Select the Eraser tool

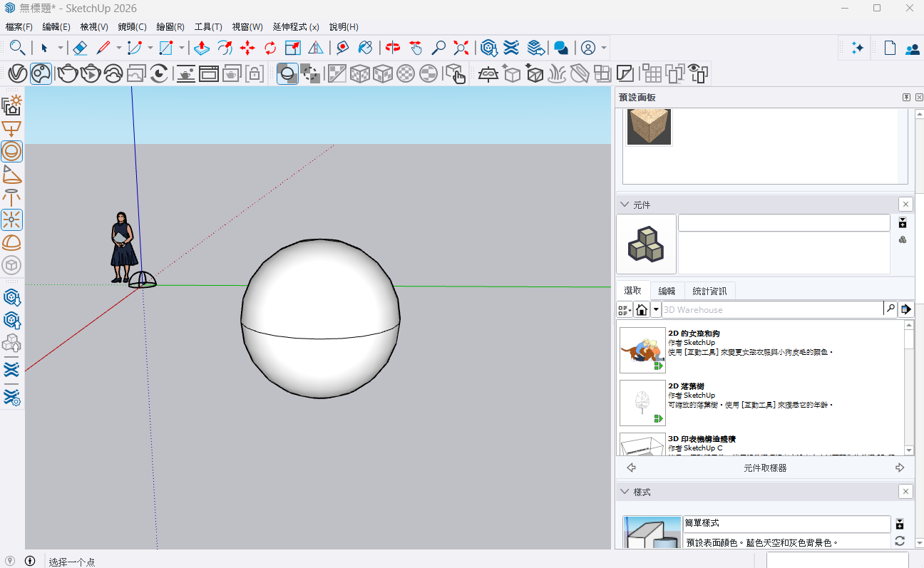(80, 48)
